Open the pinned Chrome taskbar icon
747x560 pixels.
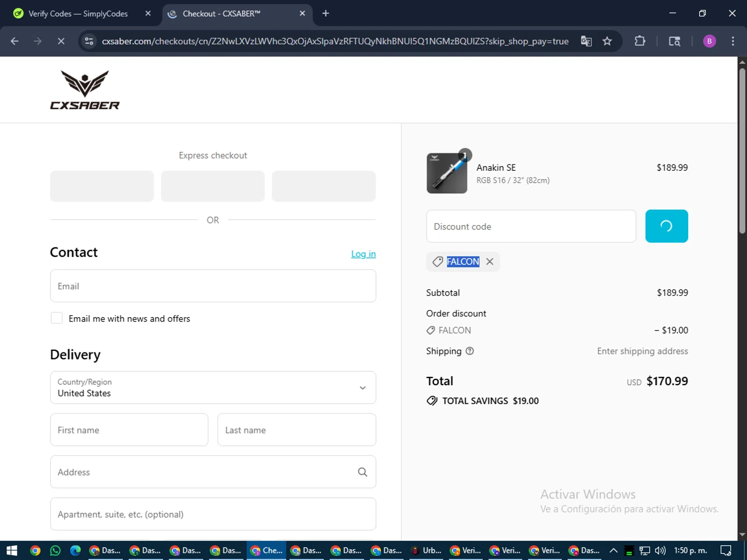(35, 550)
